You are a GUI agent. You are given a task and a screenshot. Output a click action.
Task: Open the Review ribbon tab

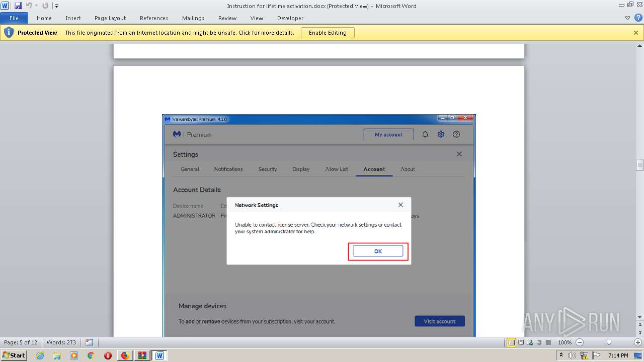point(227,18)
